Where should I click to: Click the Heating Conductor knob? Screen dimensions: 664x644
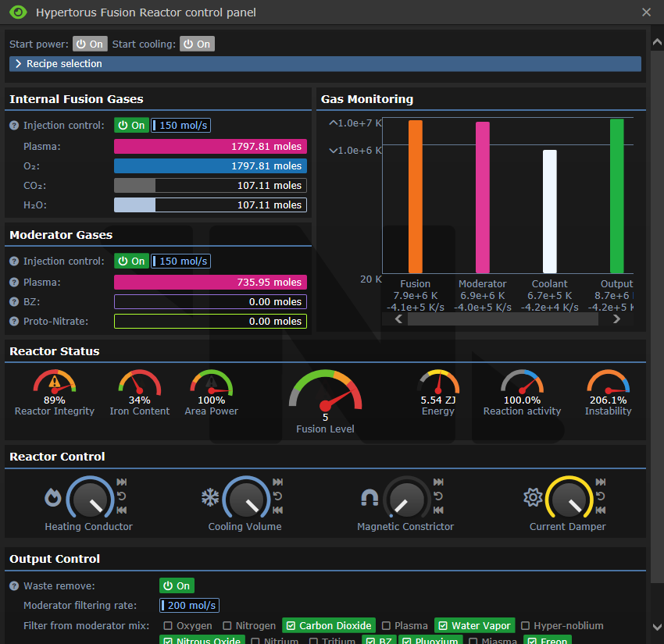(x=90, y=498)
